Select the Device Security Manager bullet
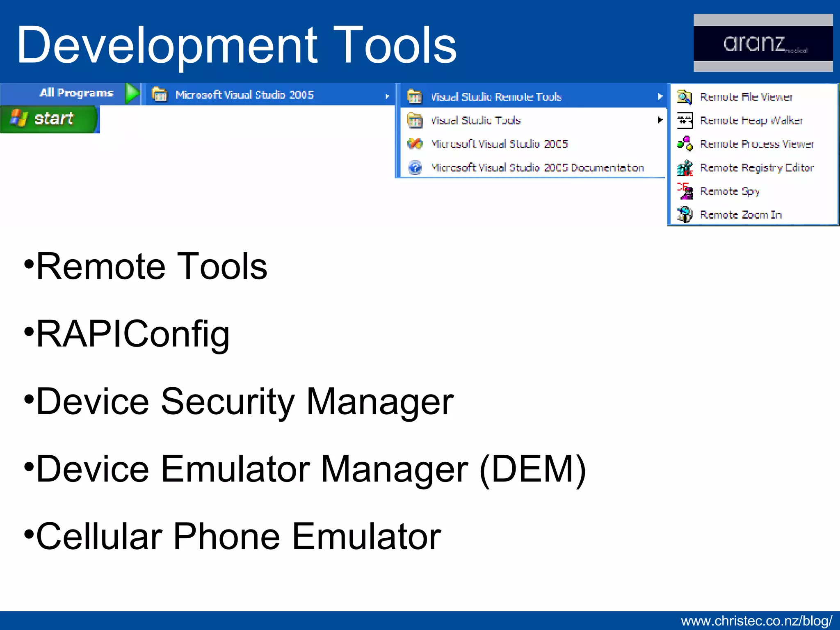Screen dimensions: 840x630 point(245,402)
